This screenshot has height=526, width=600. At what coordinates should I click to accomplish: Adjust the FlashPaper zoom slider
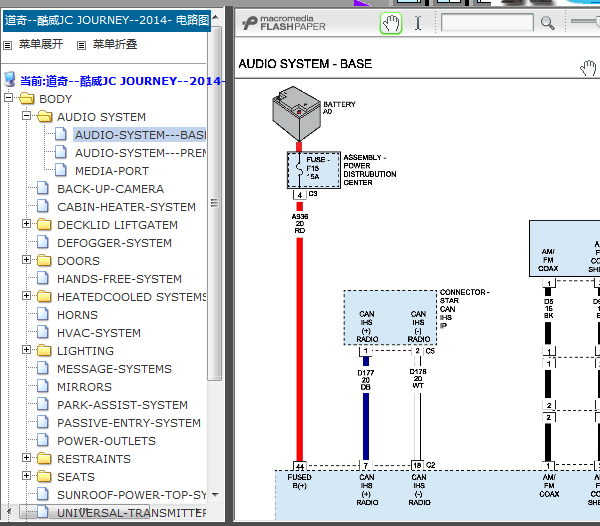tap(585, 21)
